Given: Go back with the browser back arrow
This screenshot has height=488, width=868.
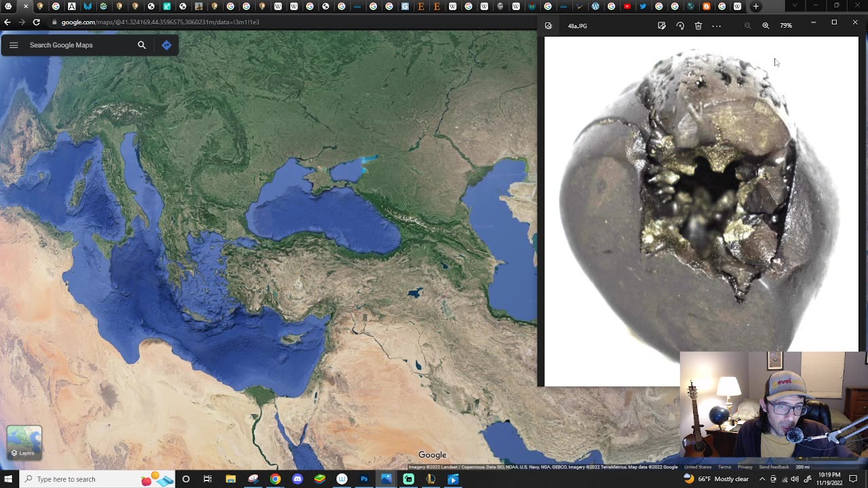Looking at the screenshot, I should point(7,22).
